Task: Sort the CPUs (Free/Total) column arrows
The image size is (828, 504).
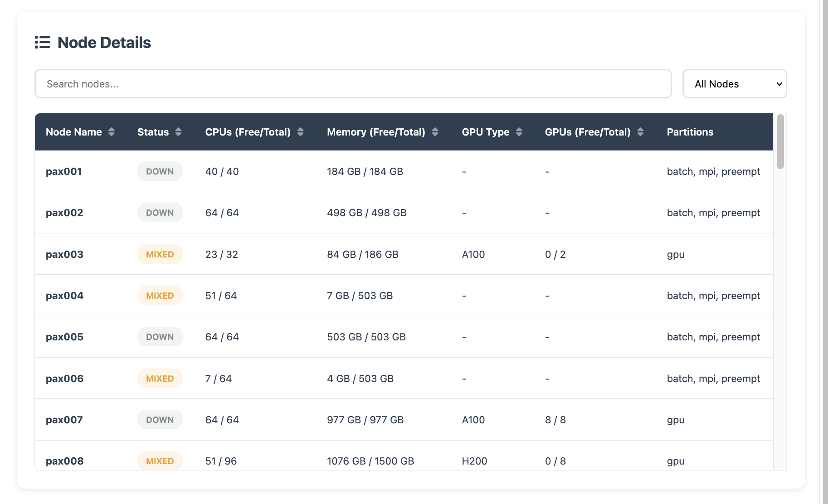Action: click(x=300, y=132)
